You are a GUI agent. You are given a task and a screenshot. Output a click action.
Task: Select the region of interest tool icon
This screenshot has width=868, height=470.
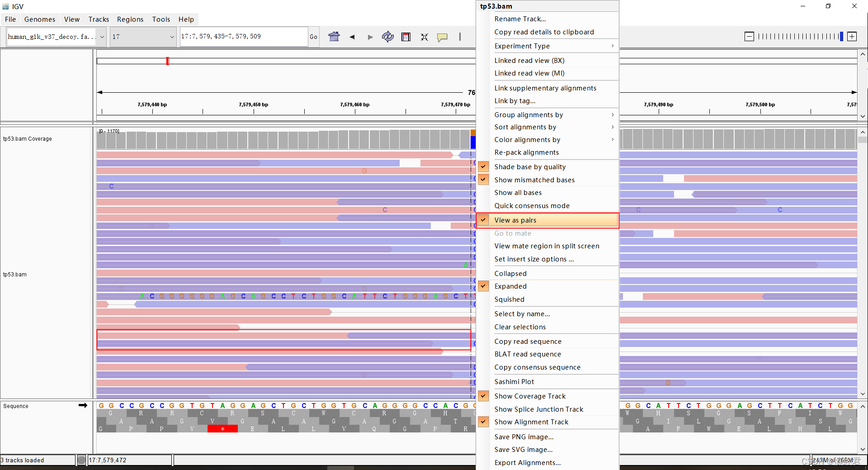click(x=406, y=37)
